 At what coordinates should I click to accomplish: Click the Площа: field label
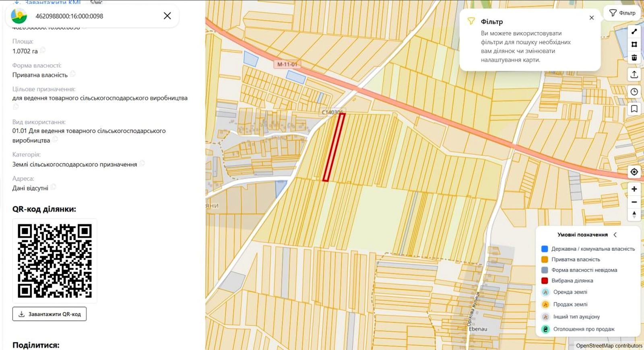(23, 41)
